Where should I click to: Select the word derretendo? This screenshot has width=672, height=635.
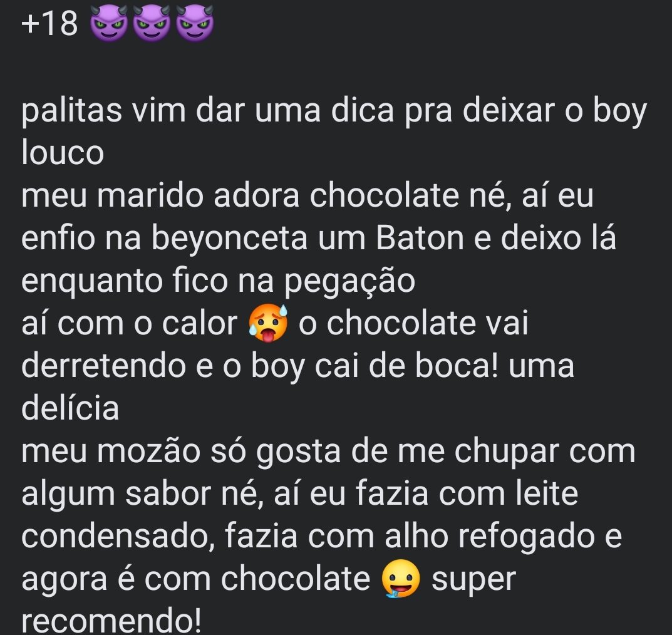(x=103, y=366)
